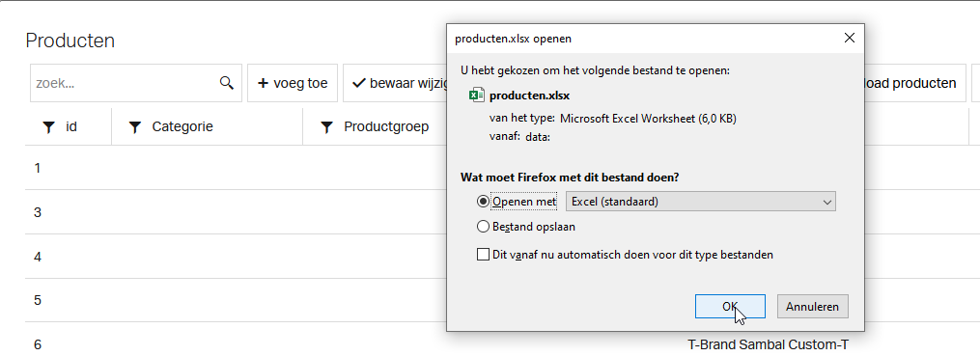980x356 pixels.
Task: Click the Categorie column header
Action: (182, 126)
